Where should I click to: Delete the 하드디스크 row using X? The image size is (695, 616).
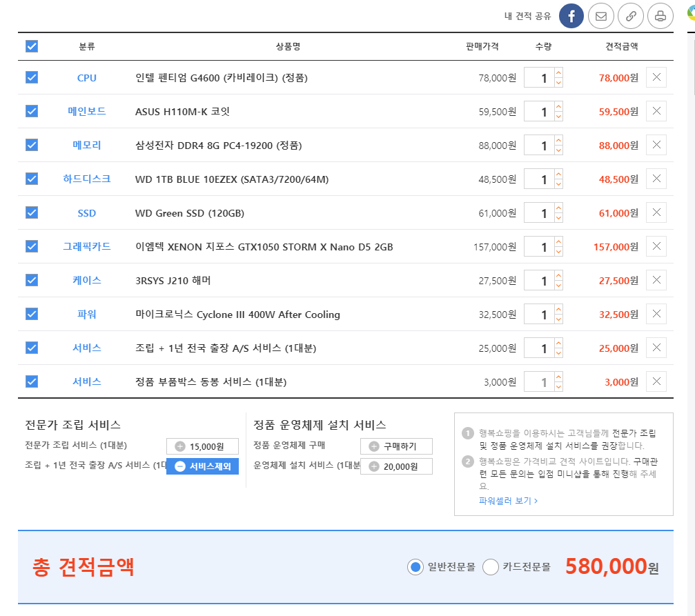click(x=656, y=179)
